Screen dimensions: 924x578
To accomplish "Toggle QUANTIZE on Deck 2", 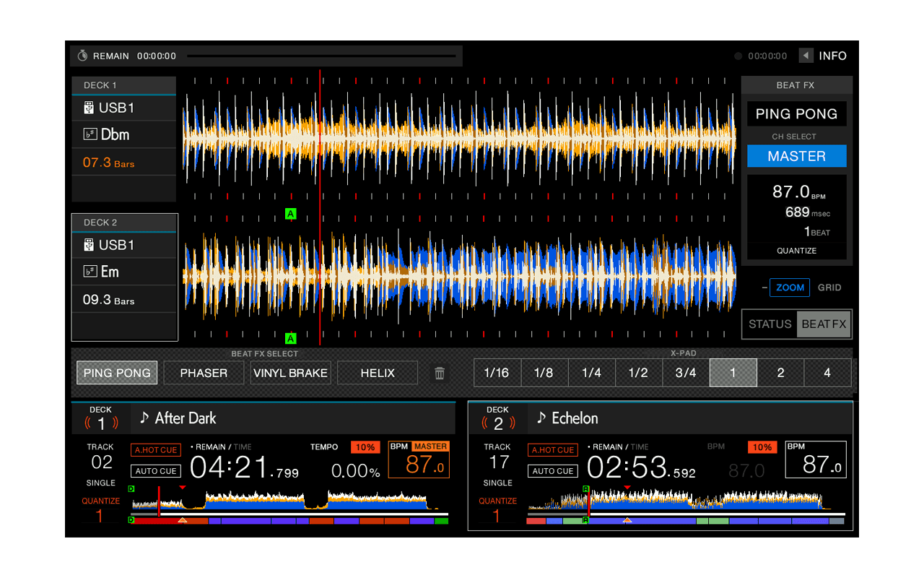I will tap(497, 506).
